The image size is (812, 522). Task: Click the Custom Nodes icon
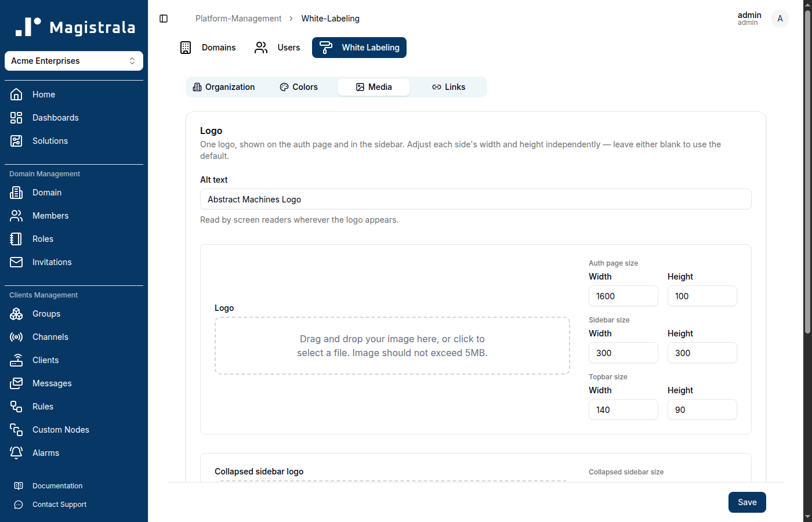point(16,430)
